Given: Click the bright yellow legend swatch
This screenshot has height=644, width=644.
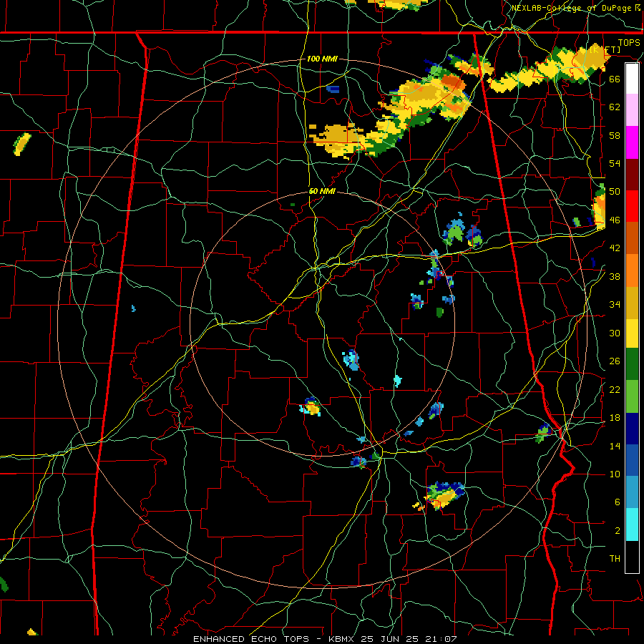Looking at the screenshot, I should pyautogui.click(x=632, y=333).
